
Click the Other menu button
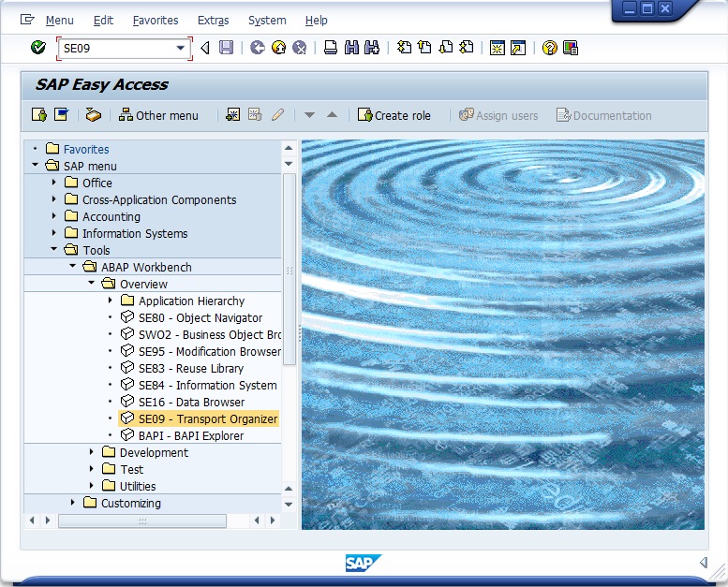click(158, 115)
